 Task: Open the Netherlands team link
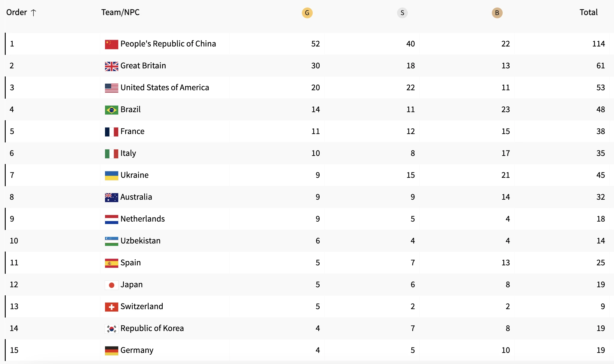coord(143,219)
